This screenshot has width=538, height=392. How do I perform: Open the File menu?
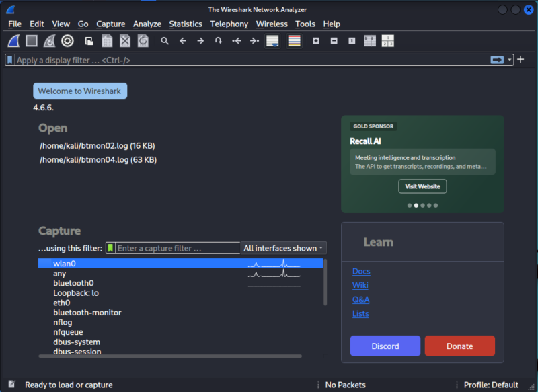pyautogui.click(x=15, y=24)
